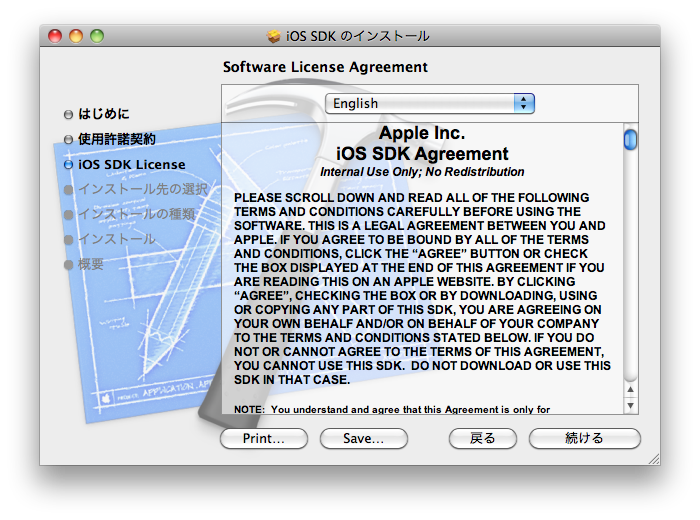Click the blue scrollbar thumb
This screenshot has width=700, height=520.
pyautogui.click(x=630, y=139)
